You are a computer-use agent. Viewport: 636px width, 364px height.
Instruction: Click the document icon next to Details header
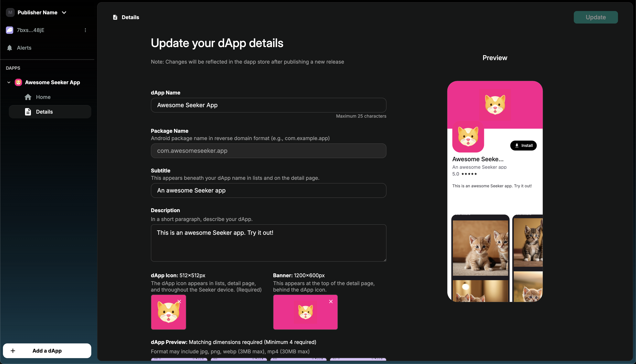click(x=115, y=17)
